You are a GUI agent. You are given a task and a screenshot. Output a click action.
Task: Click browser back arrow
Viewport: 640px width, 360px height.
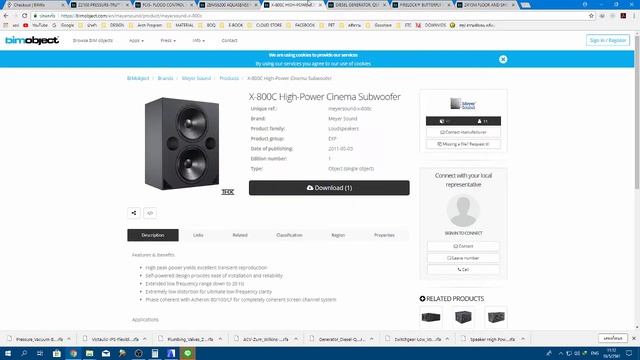point(6,16)
